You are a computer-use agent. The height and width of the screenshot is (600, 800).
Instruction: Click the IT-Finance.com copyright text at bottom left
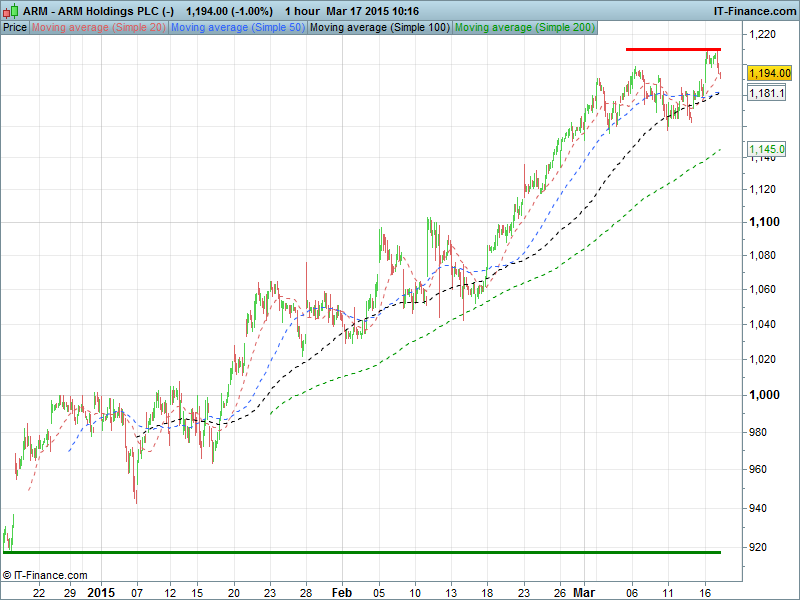point(45,575)
